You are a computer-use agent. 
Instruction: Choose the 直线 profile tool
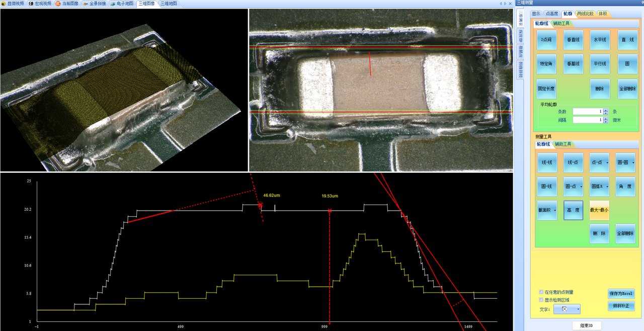[627, 40]
